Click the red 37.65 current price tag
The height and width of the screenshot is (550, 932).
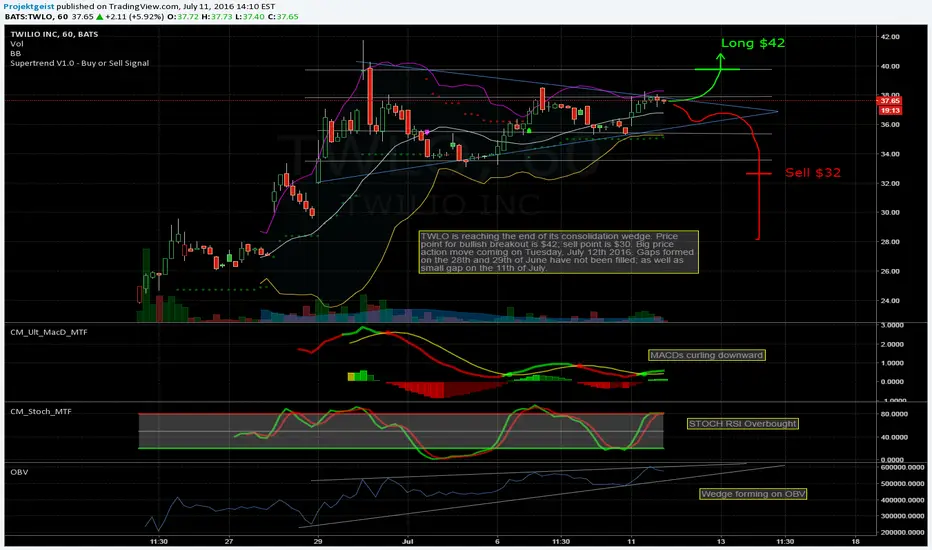[x=890, y=101]
